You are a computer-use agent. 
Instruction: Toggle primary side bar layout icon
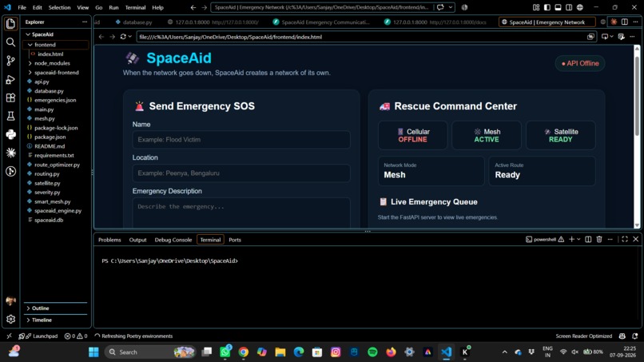547,7
